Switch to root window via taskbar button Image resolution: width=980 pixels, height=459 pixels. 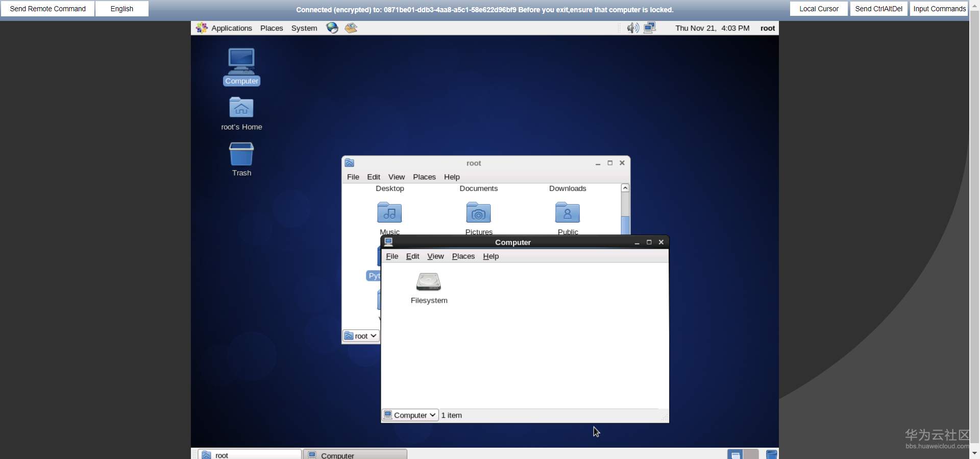pyautogui.click(x=250, y=454)
